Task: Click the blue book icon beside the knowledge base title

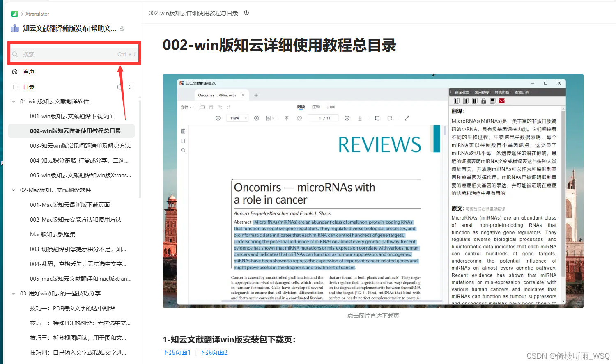Action: pos(15,28)
